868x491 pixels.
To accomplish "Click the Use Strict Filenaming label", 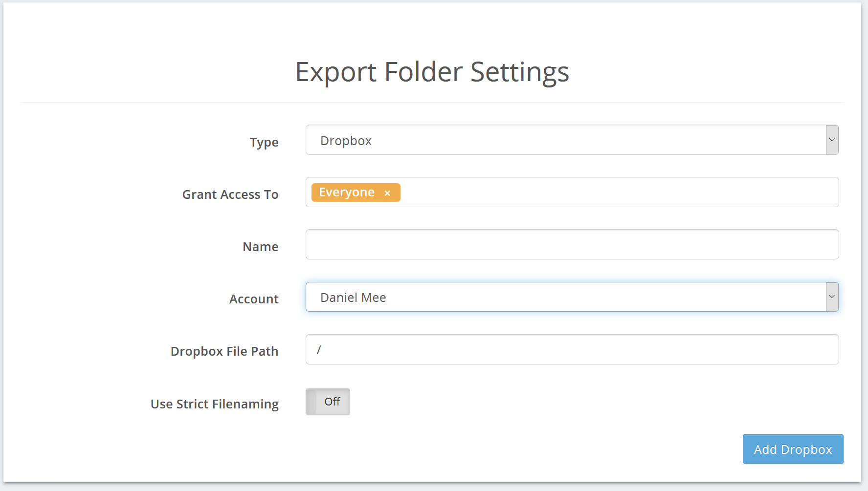I will tap(215, 404).
